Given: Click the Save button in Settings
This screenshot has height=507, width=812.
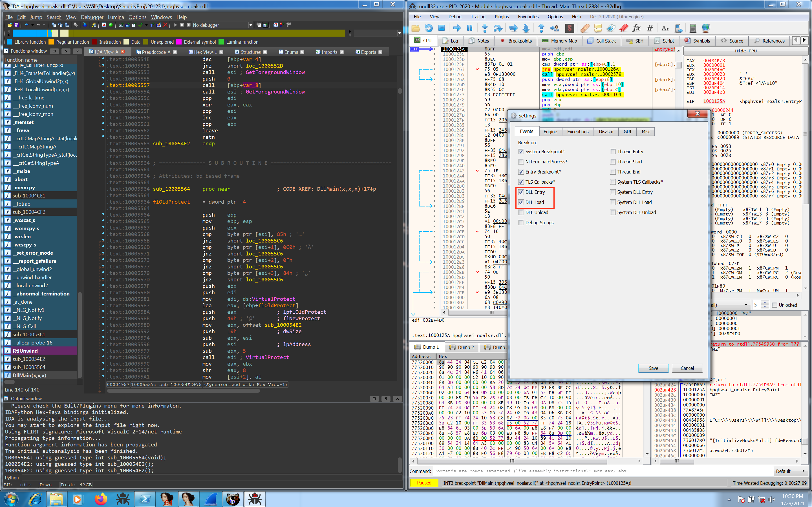Looking at the screenshot, I should (653, 368).
